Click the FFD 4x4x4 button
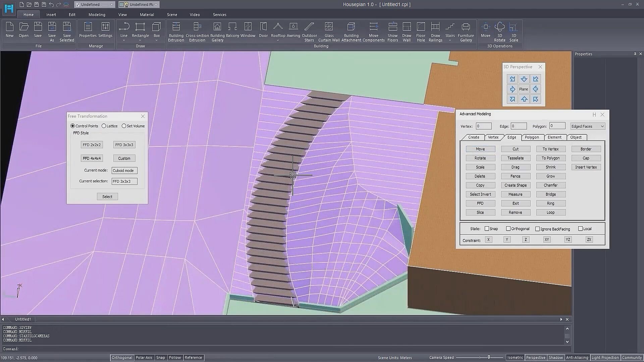Viewport: 644px width, 362px height. pos(92,158)
